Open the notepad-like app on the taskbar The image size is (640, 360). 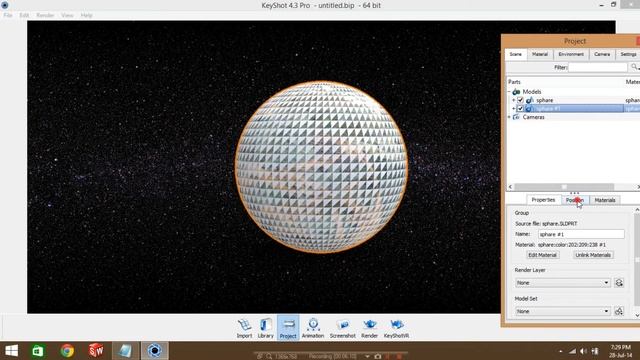pyautogui.click(x=125, y=351)
